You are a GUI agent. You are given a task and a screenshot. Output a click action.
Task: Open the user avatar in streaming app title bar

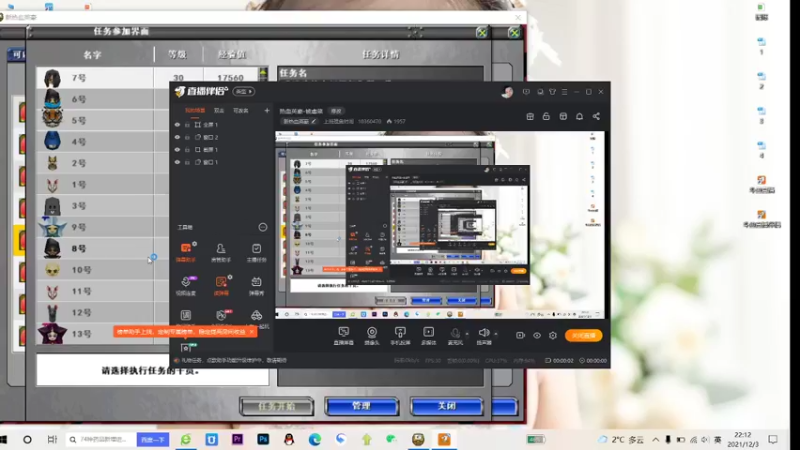coord(507,92)
